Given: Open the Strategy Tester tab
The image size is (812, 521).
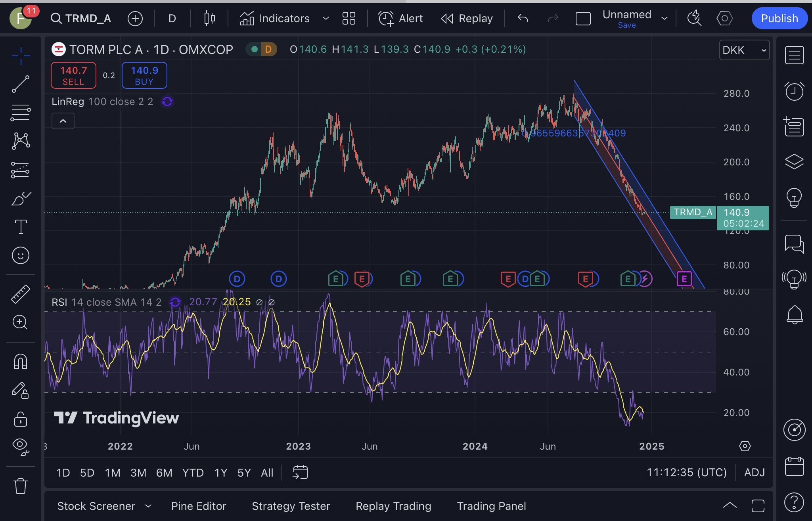Looking at the screenshot, I should pyautogui.click(x=291, y=506).
